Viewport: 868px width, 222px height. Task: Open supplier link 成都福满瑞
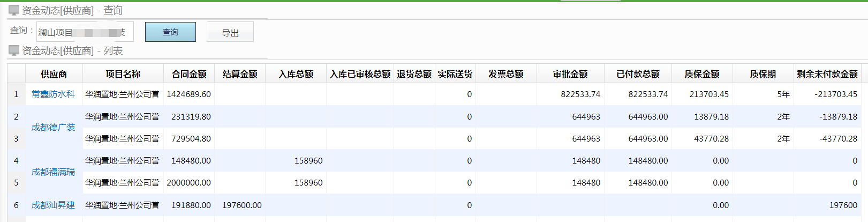pyautogui.click(x=53, y=172)
